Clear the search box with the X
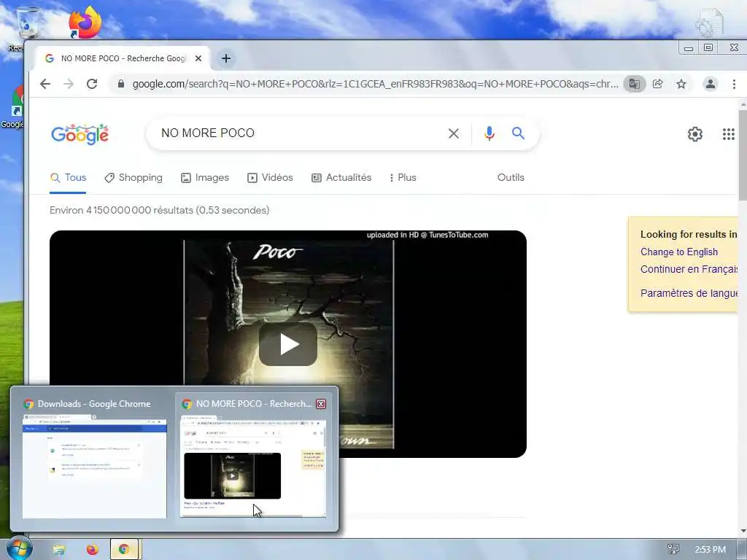The image size is (747, 560). pos(454,133)
